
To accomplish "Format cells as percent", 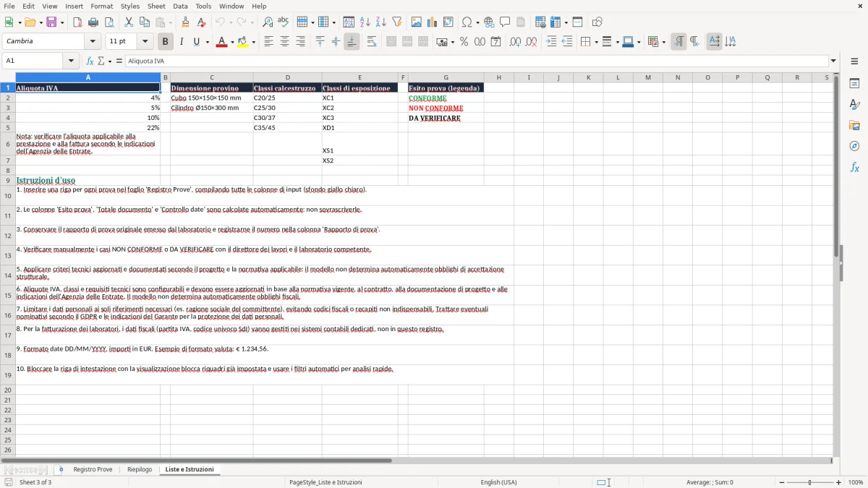I will [464, 42].
